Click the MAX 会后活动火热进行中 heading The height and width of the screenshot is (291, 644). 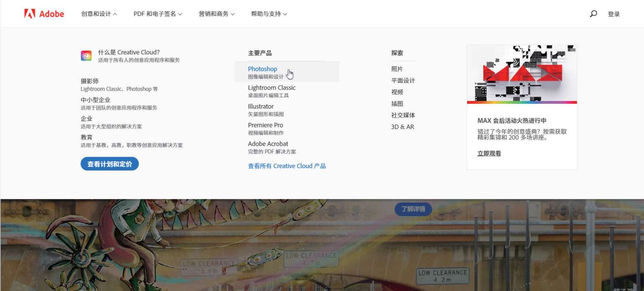point(512,120)
